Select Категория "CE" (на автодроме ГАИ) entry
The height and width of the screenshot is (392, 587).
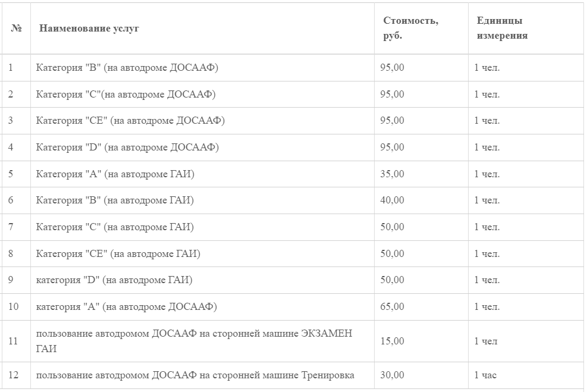(118, 254)
